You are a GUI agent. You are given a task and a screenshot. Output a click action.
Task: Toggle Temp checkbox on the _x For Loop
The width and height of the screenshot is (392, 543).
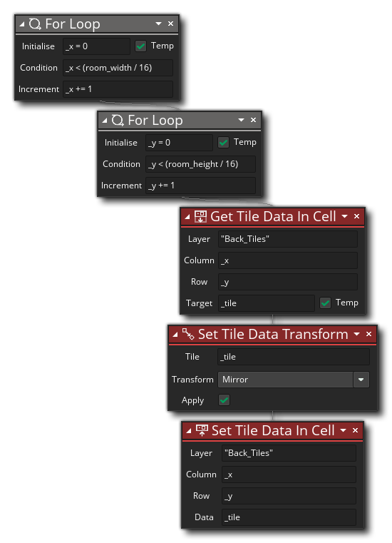(x=140, y=46)
